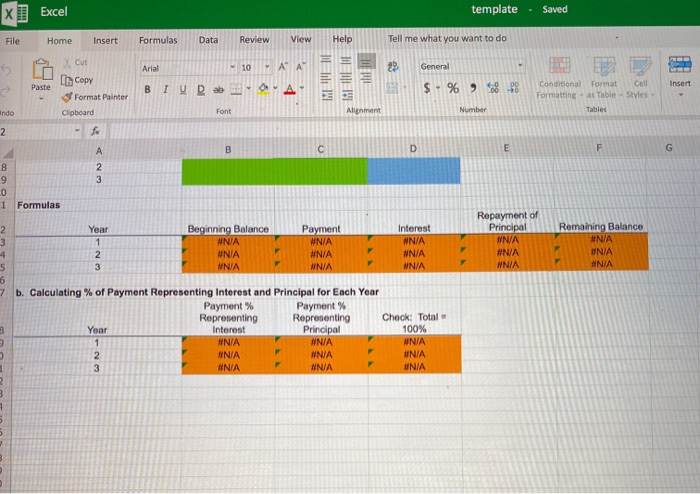Click Decrease Decimal icon

tap(513, 87)
